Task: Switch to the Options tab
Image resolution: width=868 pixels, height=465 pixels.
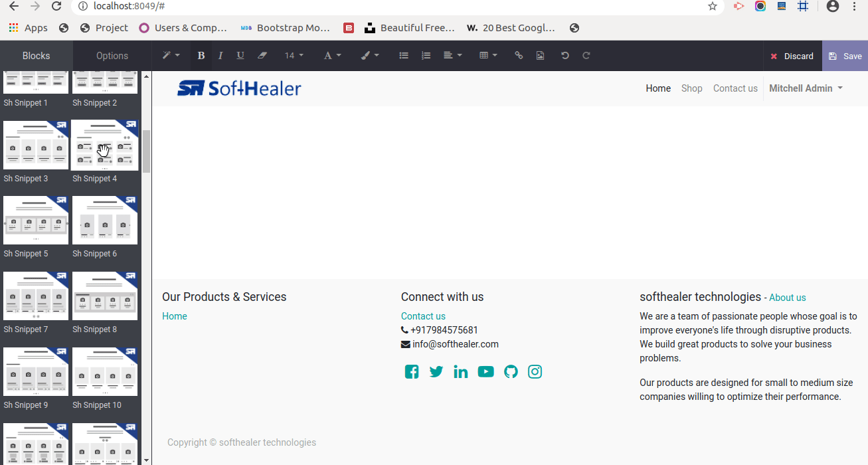Action: (x=112, y=56)
